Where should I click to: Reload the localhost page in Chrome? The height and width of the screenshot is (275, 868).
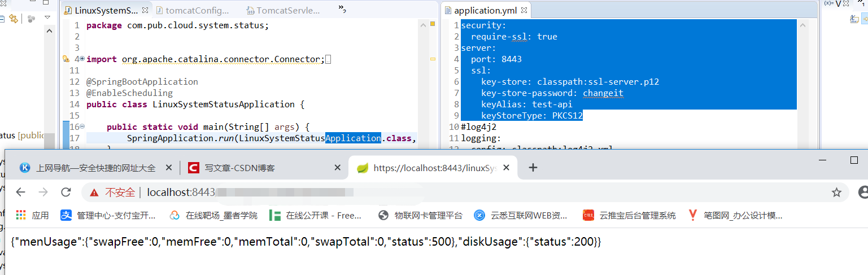(x=66, y=192)
